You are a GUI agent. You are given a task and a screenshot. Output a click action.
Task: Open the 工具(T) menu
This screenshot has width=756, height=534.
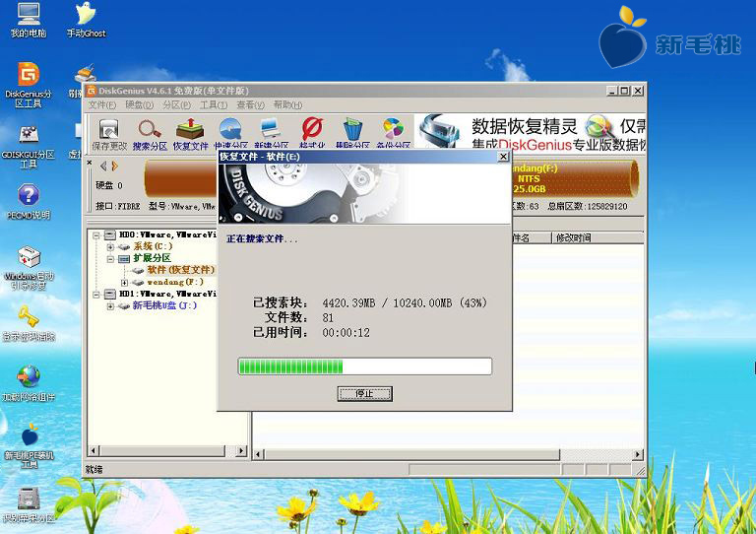click(214, 104)
